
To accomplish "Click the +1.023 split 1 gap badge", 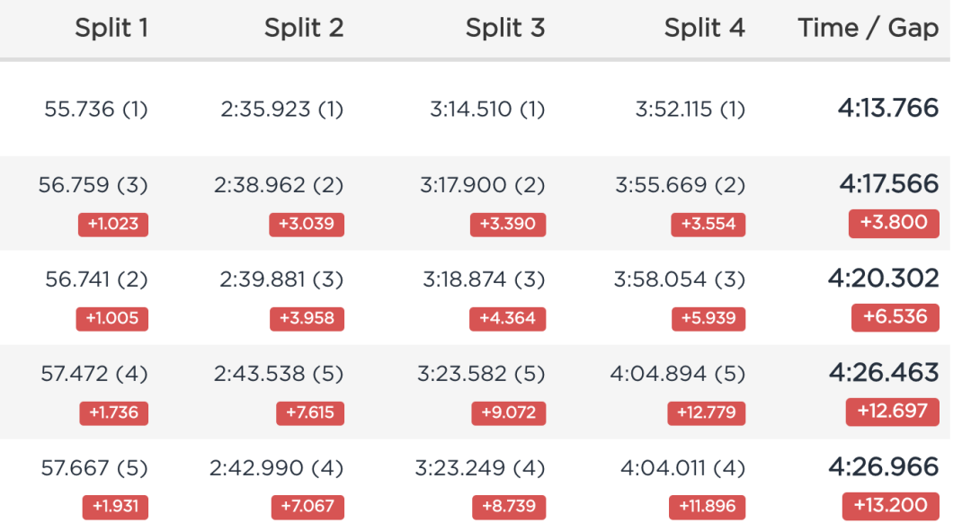I will point(113,224).
